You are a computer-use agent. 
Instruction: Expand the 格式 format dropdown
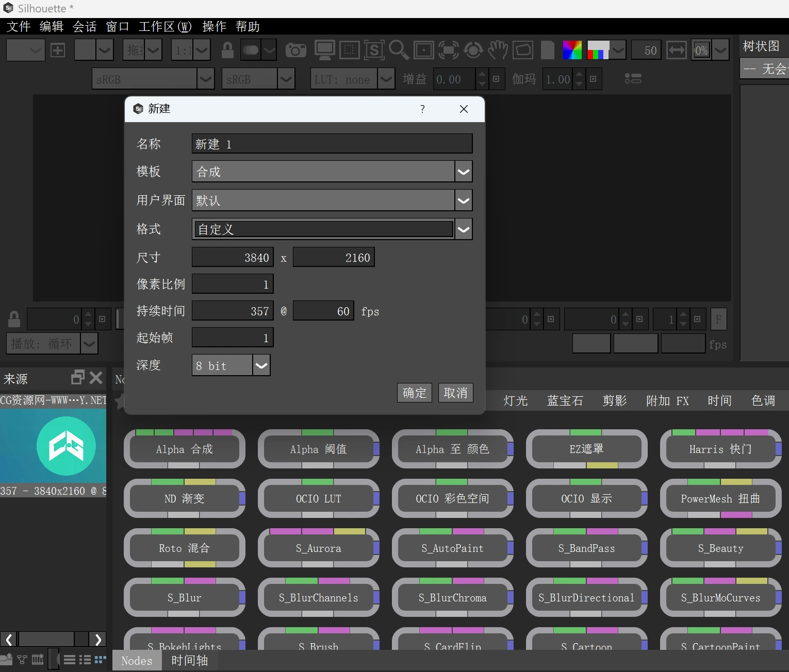(463, 229)
